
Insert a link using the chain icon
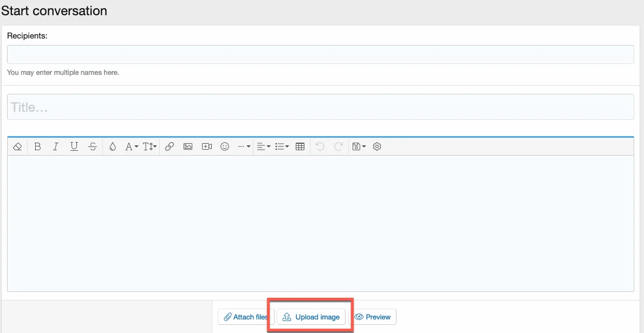[x=170, y=146]
